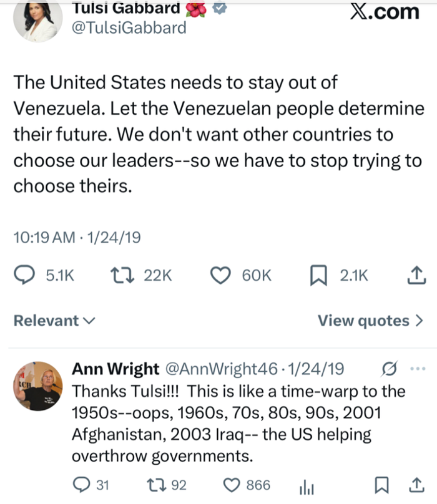
Task: Repost Tulsi Gabbard's post
Action: [x=120, y=275]
